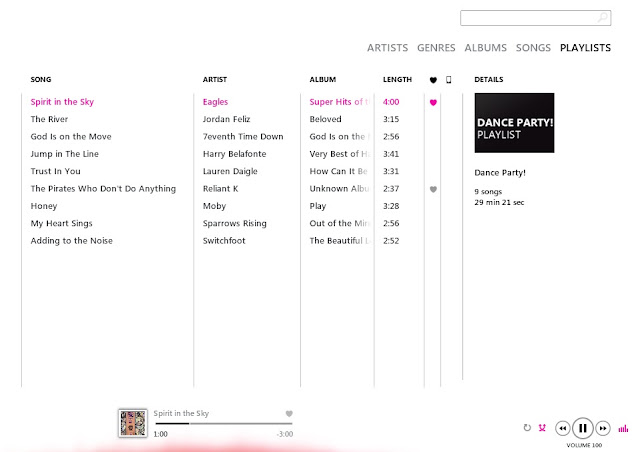Viewport: 640px width, 452px height.
Task: Click the 3:41 length value
Action: 391,154
